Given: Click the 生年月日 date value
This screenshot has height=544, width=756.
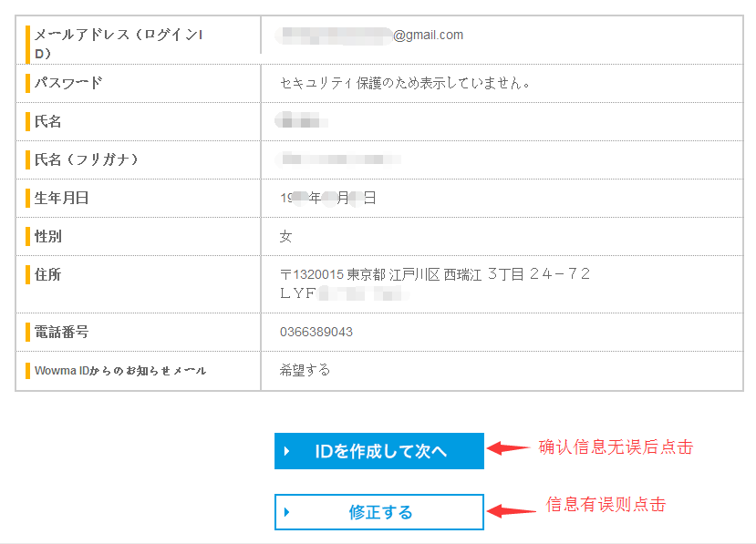Looking at the screenshot, I should point(328,198).
